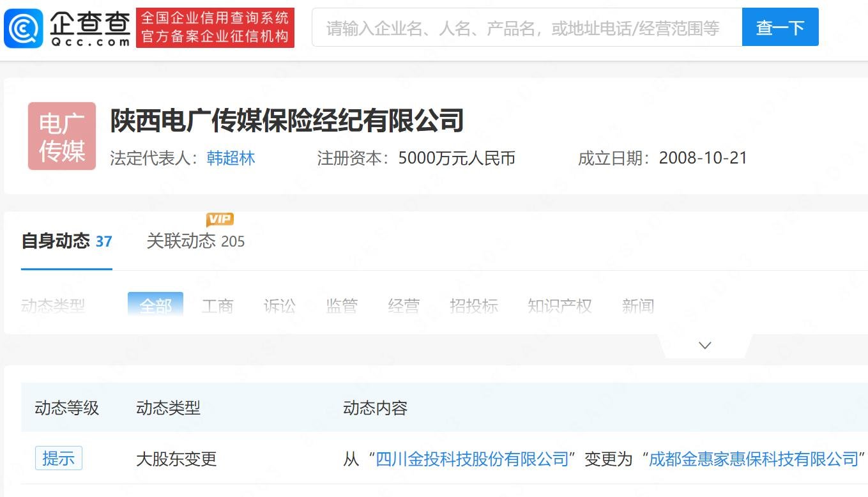Expand the filter panel chevron
The width and height of the screenshot is (868, 497).
coord(705,345)
